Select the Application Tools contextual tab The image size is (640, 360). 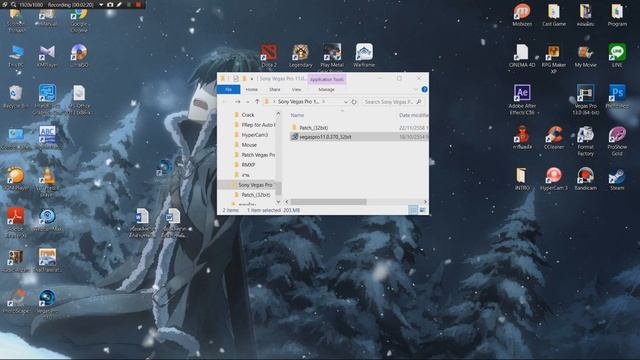327,79
